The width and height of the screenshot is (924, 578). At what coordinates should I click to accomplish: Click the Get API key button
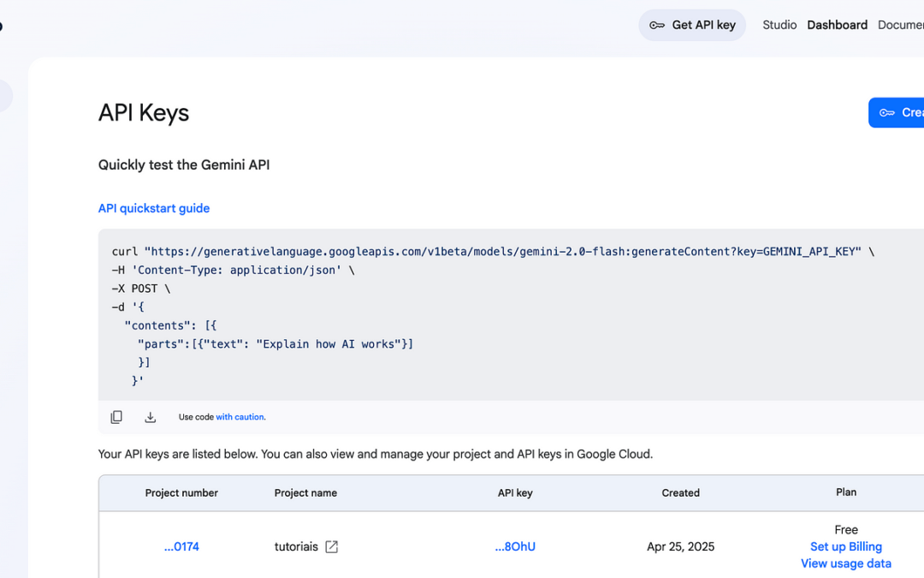692,25
